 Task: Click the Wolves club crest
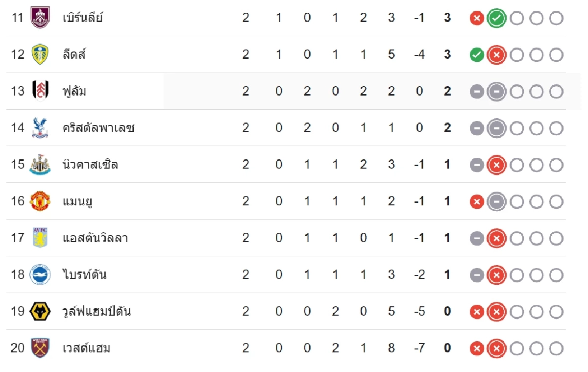tap(40, 311)
